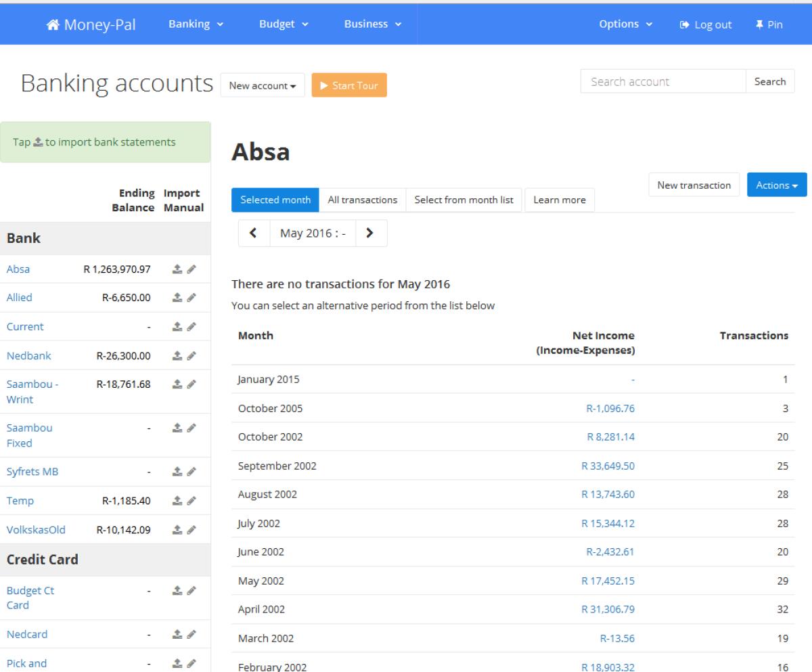Click the New transaction button

[694, 185]
